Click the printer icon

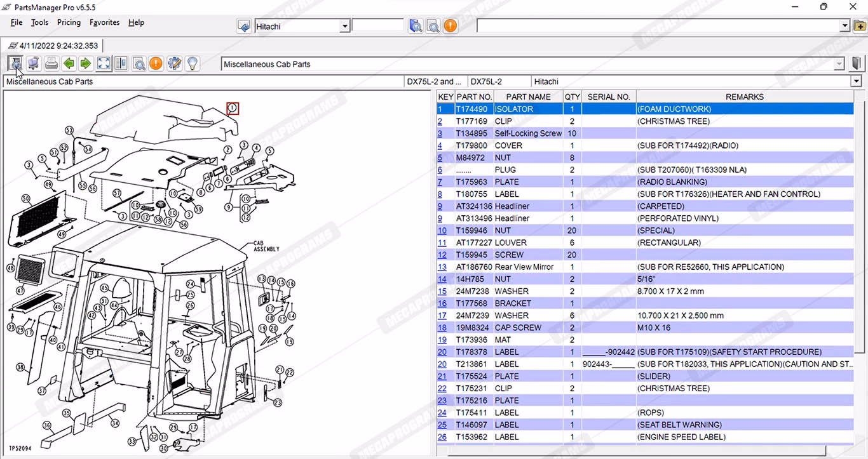pos(51,63)
